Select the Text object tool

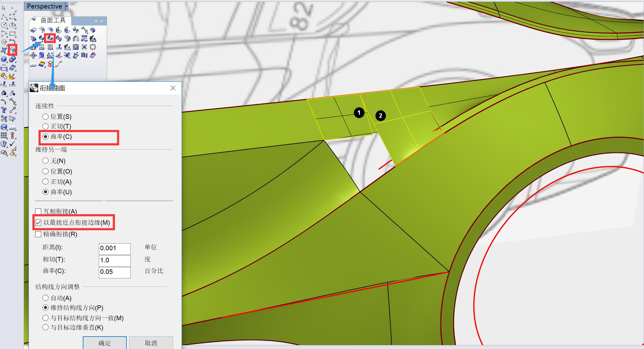(x=4, y=110)
